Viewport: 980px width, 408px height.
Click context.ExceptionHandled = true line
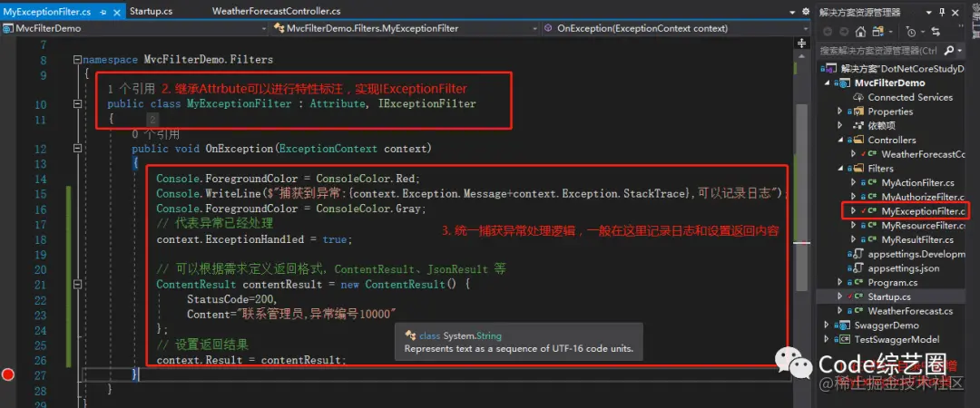click(x=254, y=239)
